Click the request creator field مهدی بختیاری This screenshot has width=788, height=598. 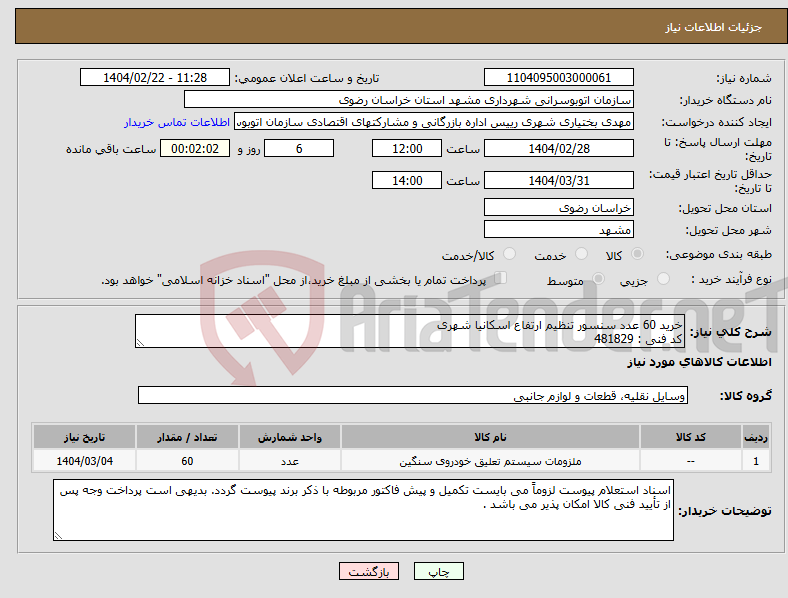coord(434,122)
